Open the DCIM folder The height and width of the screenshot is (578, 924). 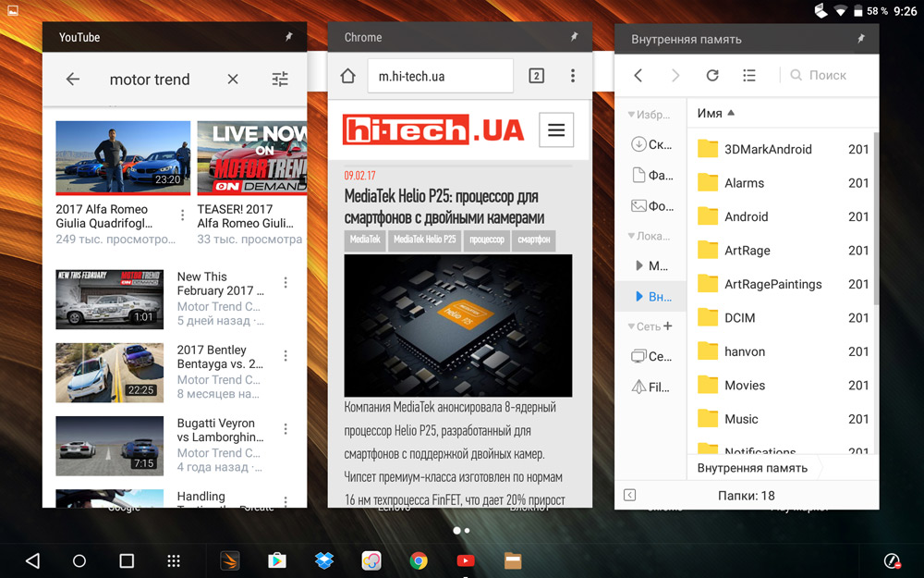click(739, 317)
